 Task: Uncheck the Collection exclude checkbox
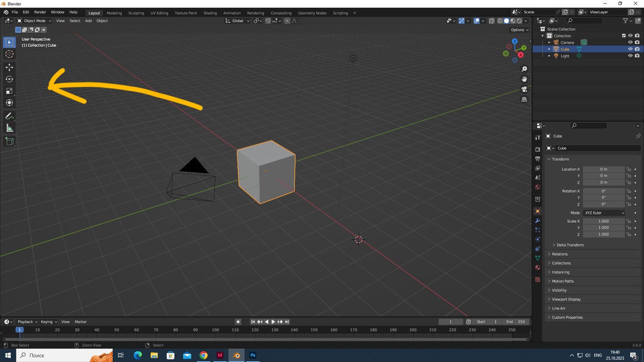coord(624,36)
